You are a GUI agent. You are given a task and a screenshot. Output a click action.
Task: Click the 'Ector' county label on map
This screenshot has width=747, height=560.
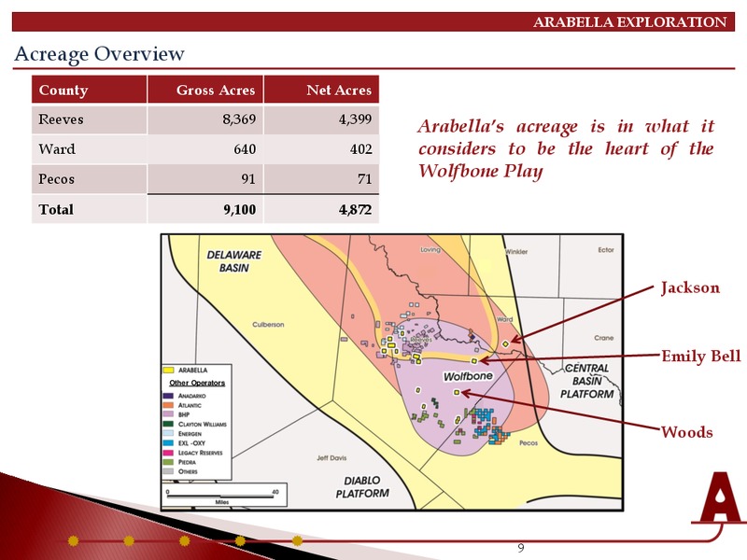pyautogui.click(x=606, y=250)
